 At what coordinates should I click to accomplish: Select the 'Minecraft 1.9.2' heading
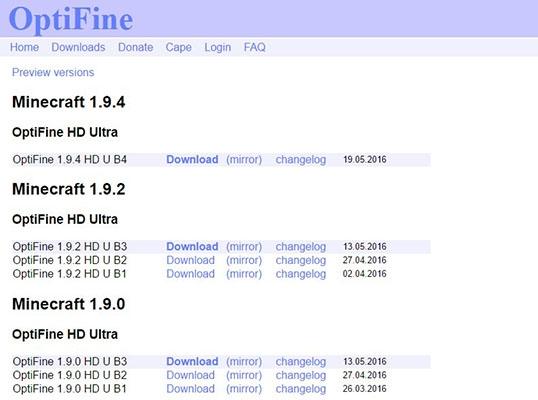[x=69, y=189]
